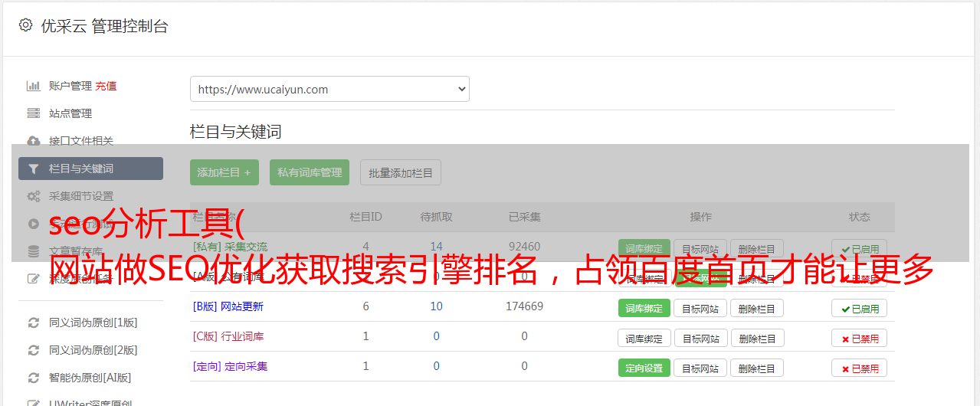Click 删除栏目 for 采集交流 row
Viewport: 980px width, 406px height.
pyautogui.click(x=757, y=249)
